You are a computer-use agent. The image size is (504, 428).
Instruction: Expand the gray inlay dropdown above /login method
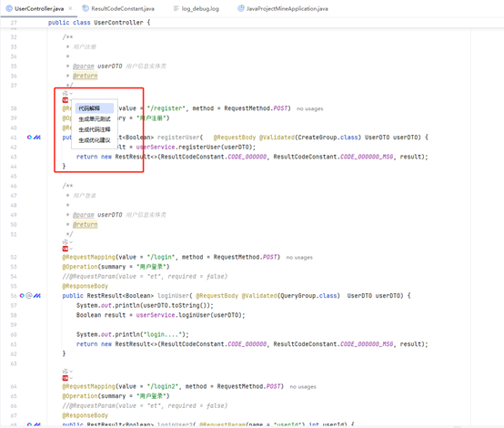[x=67, y=242]
